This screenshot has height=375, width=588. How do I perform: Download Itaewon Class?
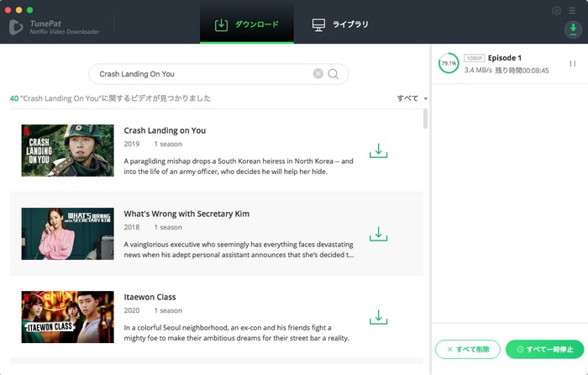point(378,317)
